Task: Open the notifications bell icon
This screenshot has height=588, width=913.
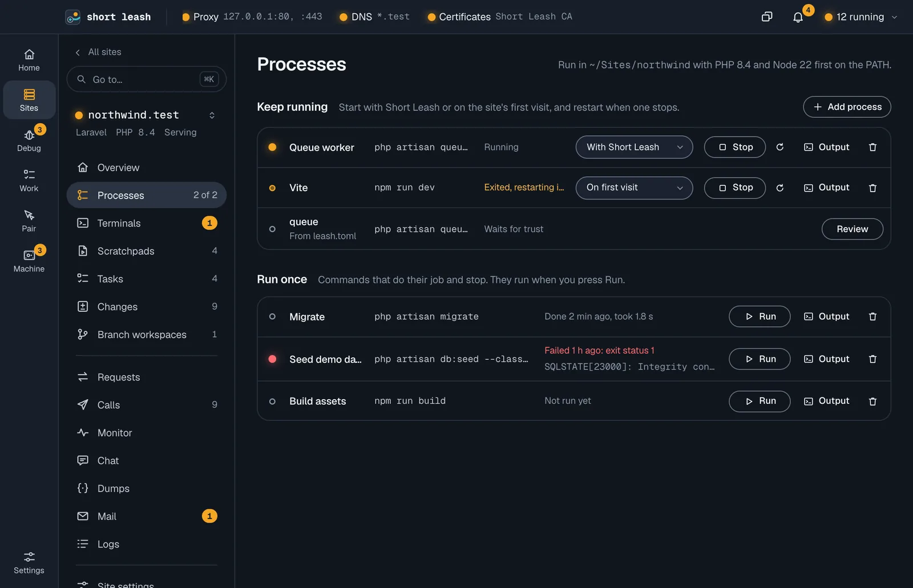Action: [x=798, y=17]
